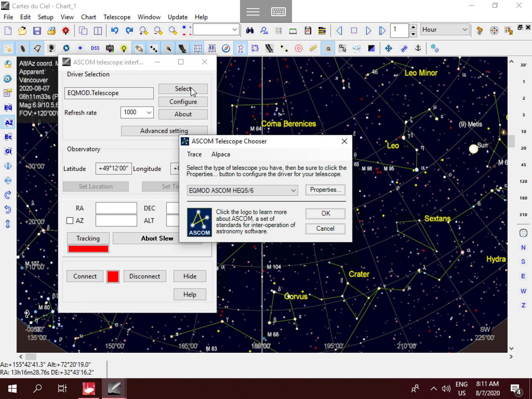Open the Setup menu
The height and width of the screenshot is (399, 532).
(x=45, y=17)
